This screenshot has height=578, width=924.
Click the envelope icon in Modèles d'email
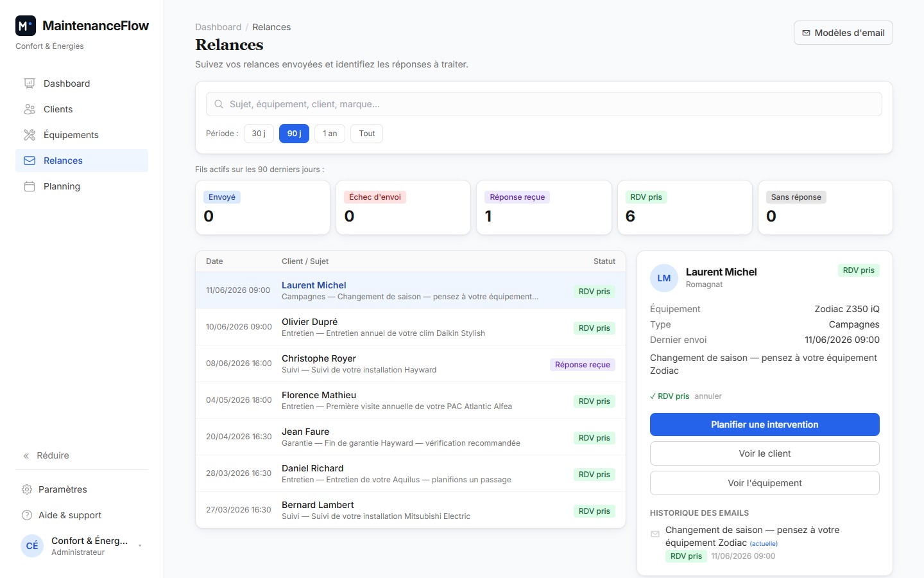tap(807, 33)
